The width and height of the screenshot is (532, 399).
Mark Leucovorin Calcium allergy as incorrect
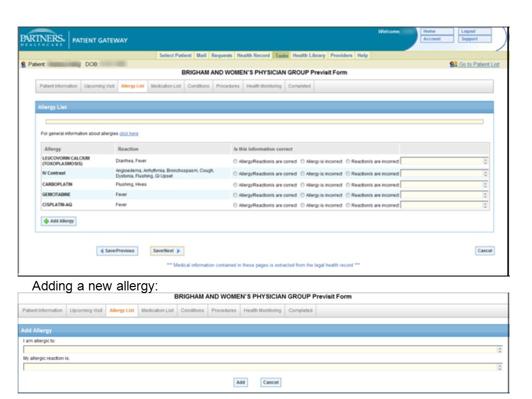coord(303,161)
